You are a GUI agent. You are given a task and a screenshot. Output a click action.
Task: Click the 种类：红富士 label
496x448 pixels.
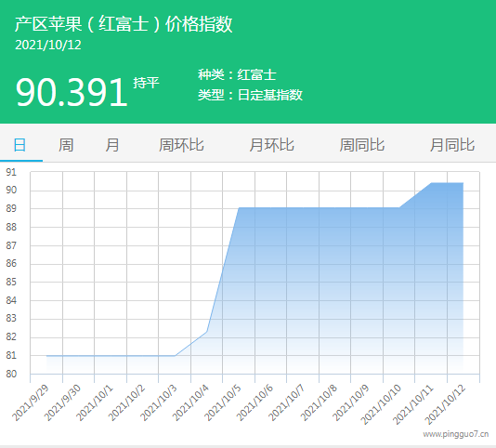[237, 74]
